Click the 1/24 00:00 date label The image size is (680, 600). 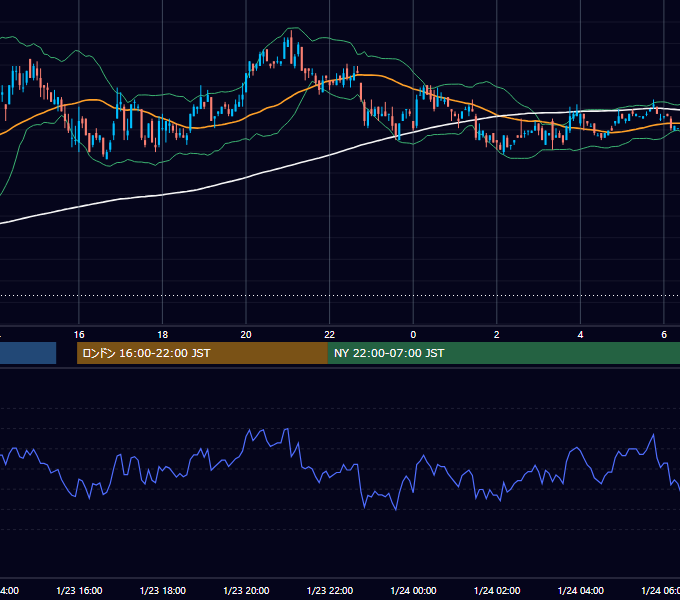coord(413,591)
